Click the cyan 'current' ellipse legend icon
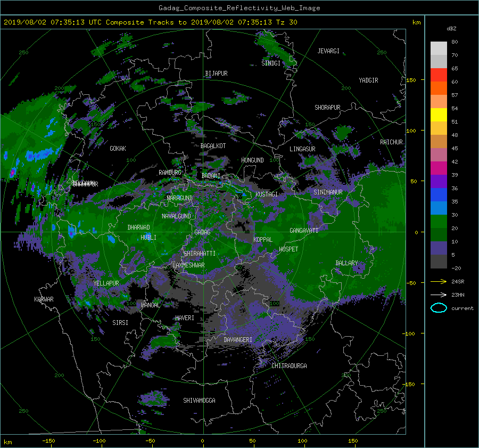 point(439,308)
